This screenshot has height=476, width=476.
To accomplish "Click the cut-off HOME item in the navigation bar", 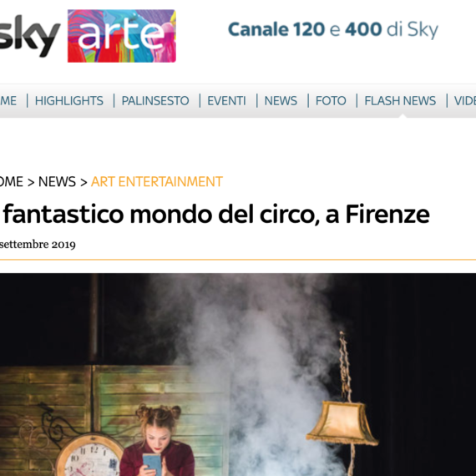I will [8, 101].
